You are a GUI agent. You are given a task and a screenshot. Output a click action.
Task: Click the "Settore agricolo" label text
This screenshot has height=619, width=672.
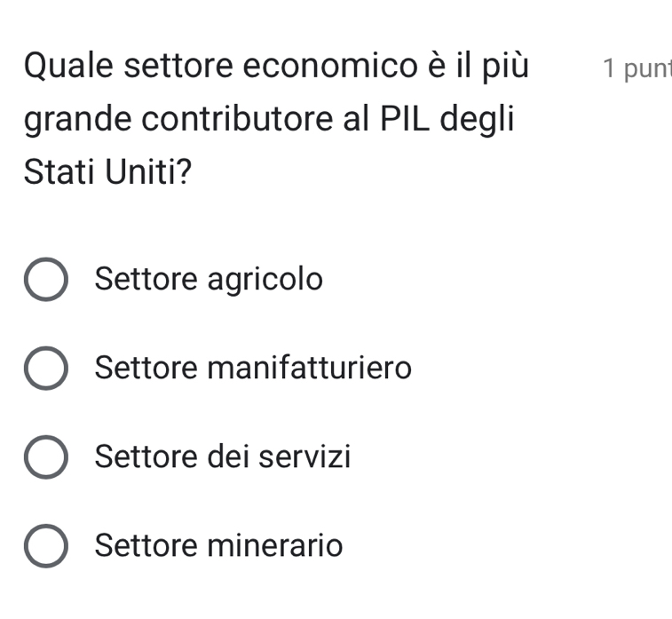pos(209,280)
